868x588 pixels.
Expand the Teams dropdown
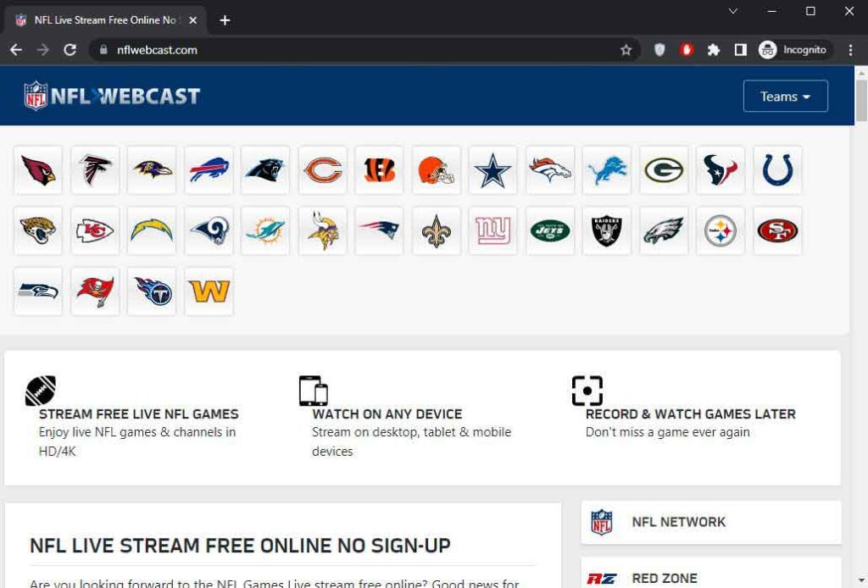pos(784,96)
